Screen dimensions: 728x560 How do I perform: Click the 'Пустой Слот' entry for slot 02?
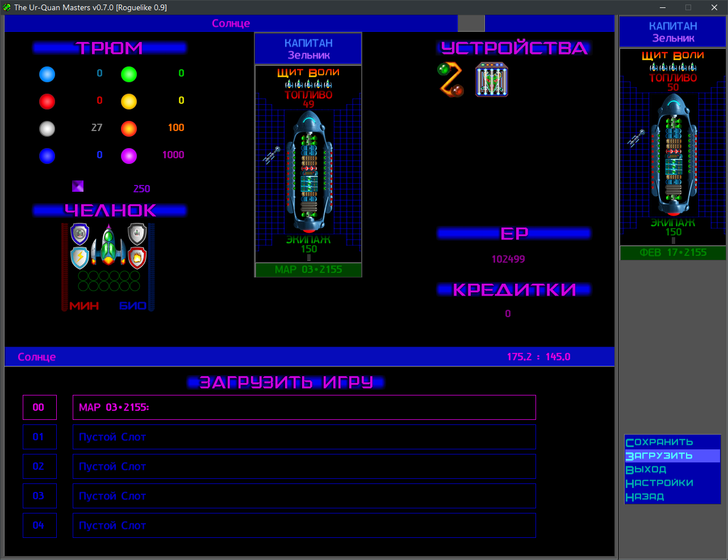[304, 466]
